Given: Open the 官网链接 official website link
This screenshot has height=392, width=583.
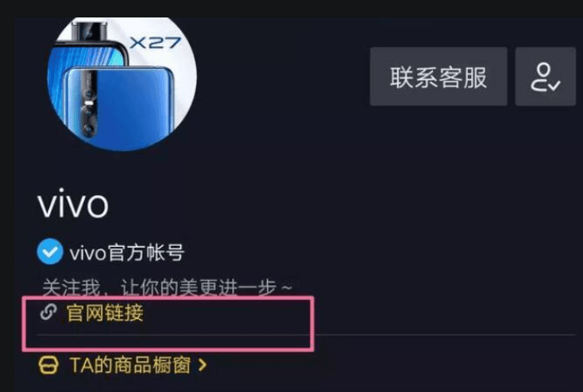Looking at the screenshot, I should 105,313.
